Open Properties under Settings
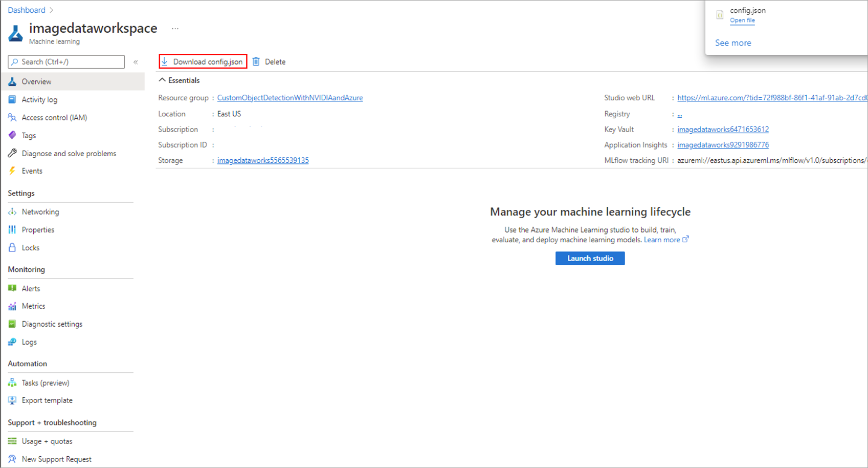This screenshot has height=468, width=868. [x=38, y=229]
